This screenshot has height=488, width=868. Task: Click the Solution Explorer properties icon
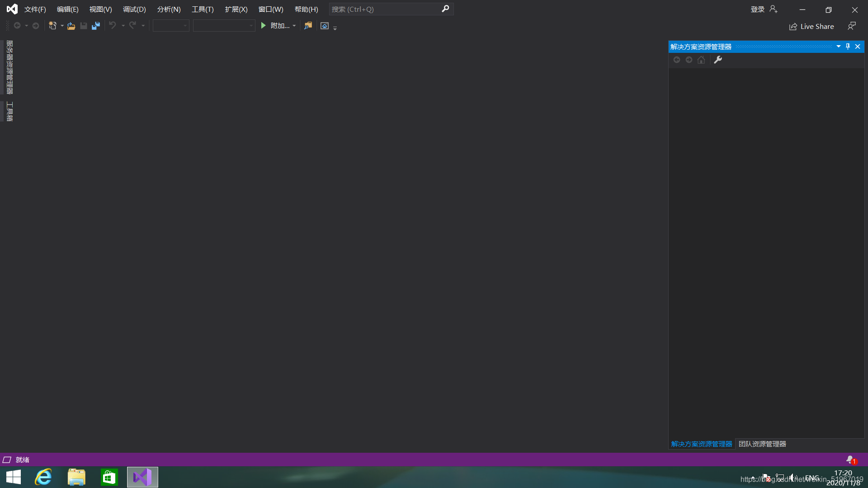coord(718,59)
